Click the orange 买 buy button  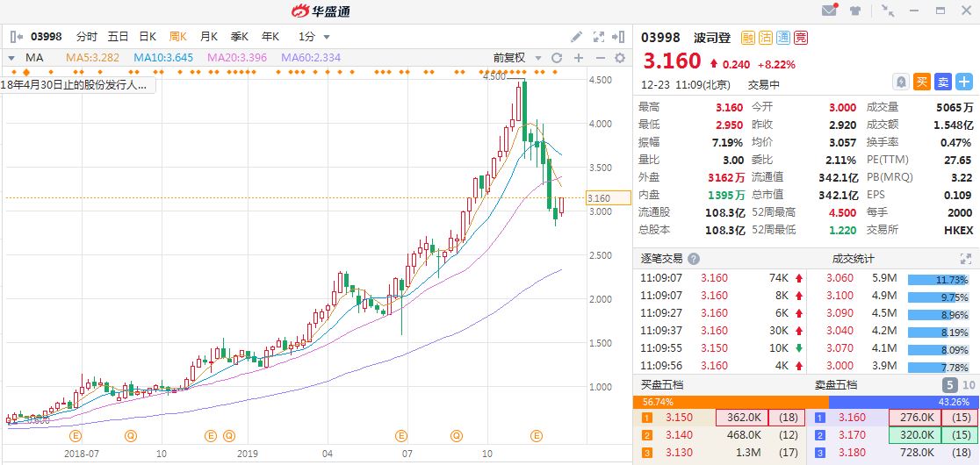[922, 82]
